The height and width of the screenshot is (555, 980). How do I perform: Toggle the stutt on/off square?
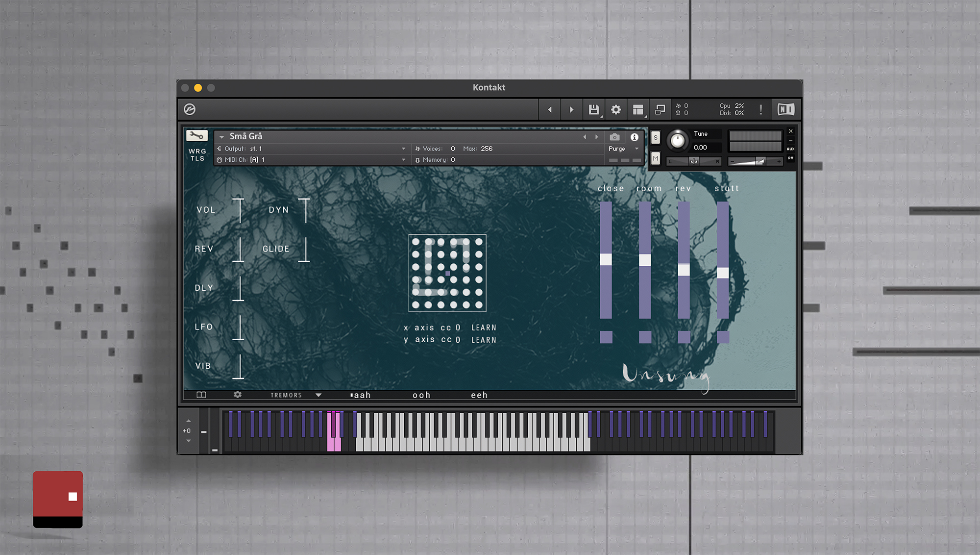coord(723,337)
